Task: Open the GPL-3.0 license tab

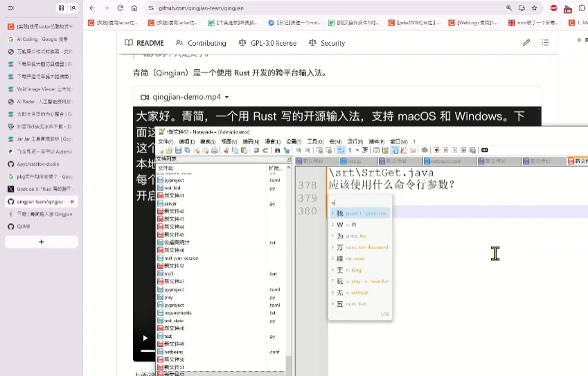Action: click(x=267, y=43)
